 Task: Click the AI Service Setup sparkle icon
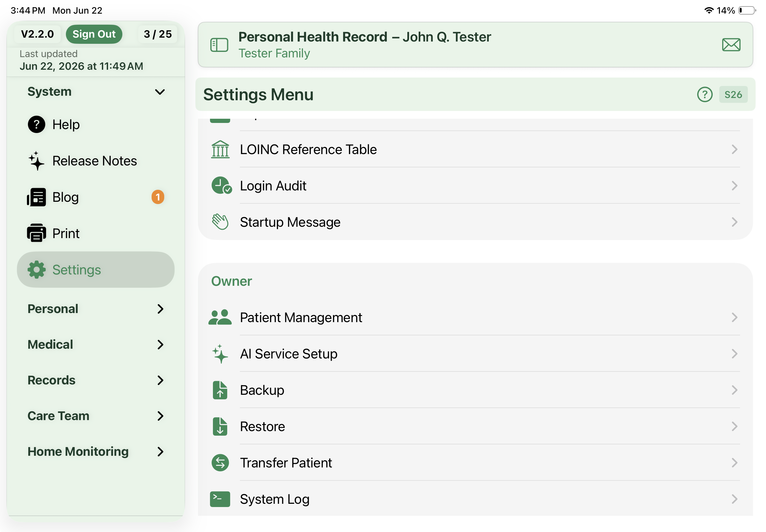point(220,354)
